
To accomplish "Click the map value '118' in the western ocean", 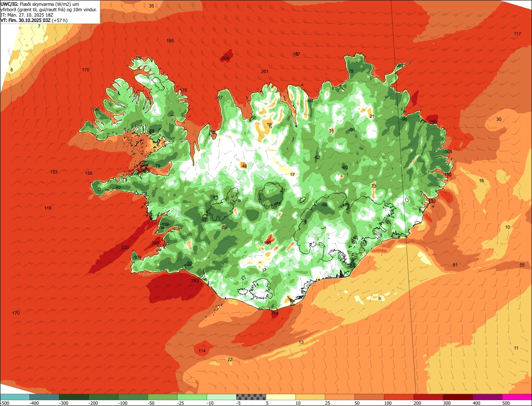I will pos(48,208).
